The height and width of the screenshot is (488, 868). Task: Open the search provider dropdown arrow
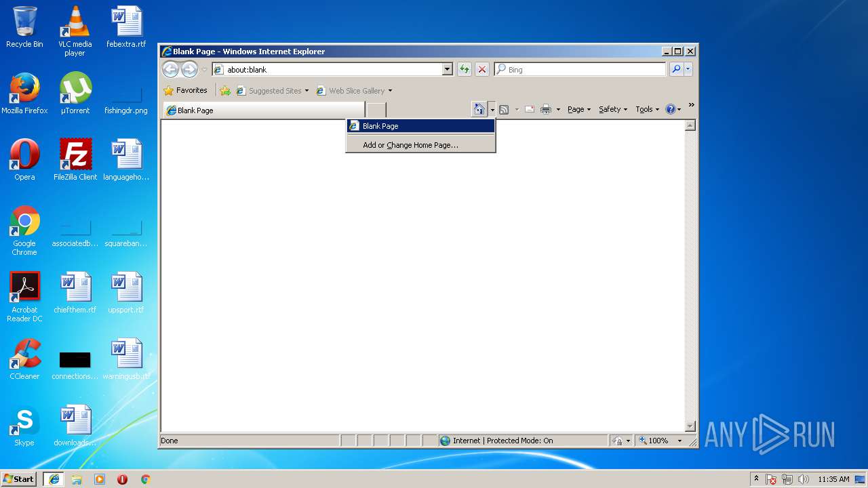click(688, 69)
